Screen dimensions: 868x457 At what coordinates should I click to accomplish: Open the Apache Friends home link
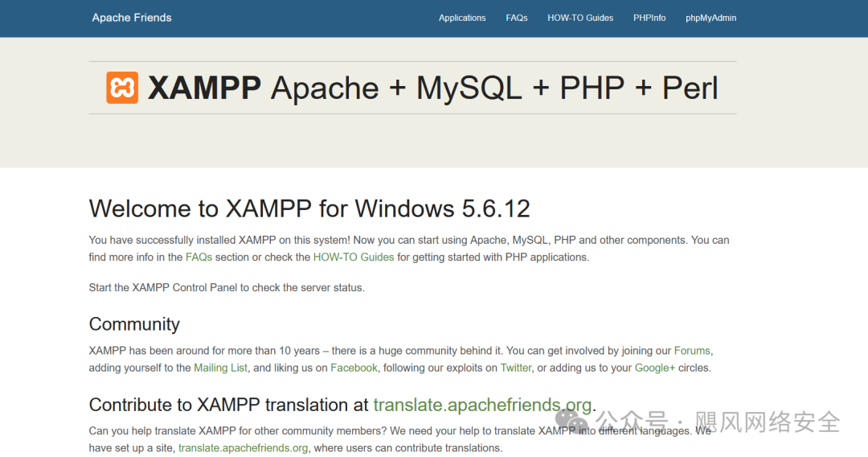(x=132, y=18)
